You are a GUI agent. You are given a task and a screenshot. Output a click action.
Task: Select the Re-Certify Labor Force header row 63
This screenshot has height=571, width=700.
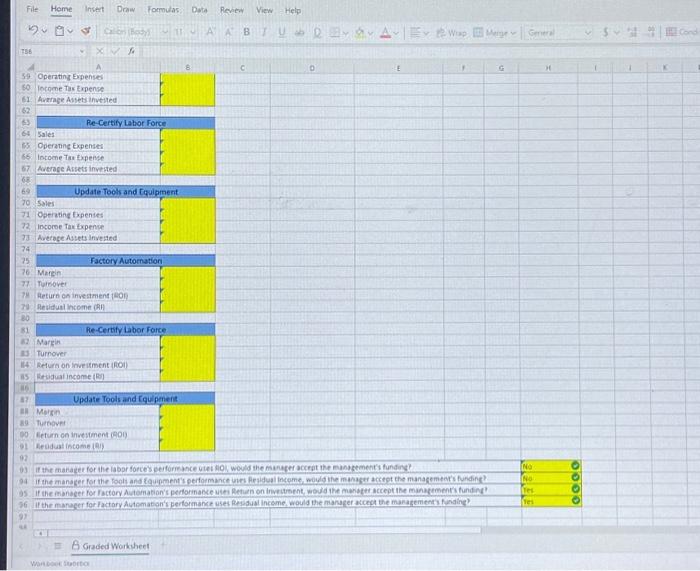pyautogui.click(x=126, y=123)
